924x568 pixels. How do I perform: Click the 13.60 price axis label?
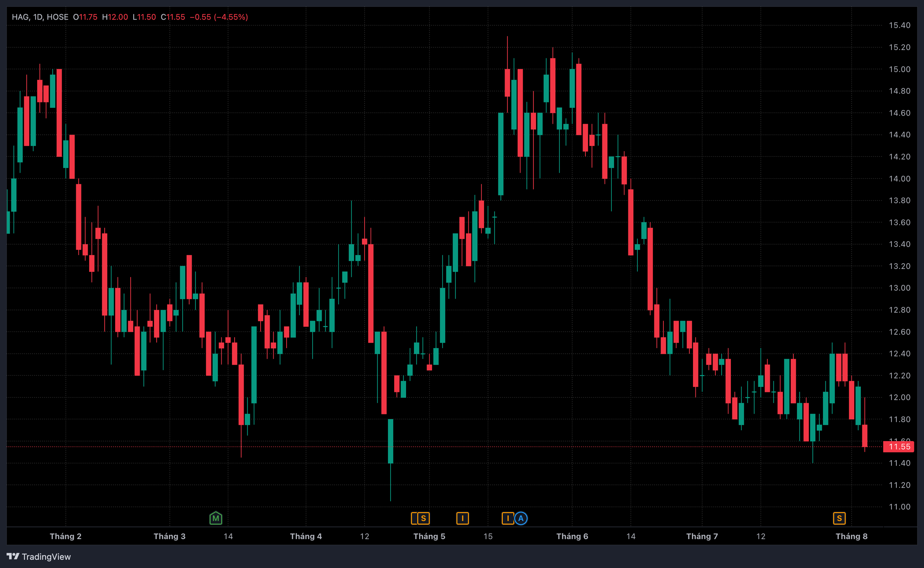click(x=899, y=222)
